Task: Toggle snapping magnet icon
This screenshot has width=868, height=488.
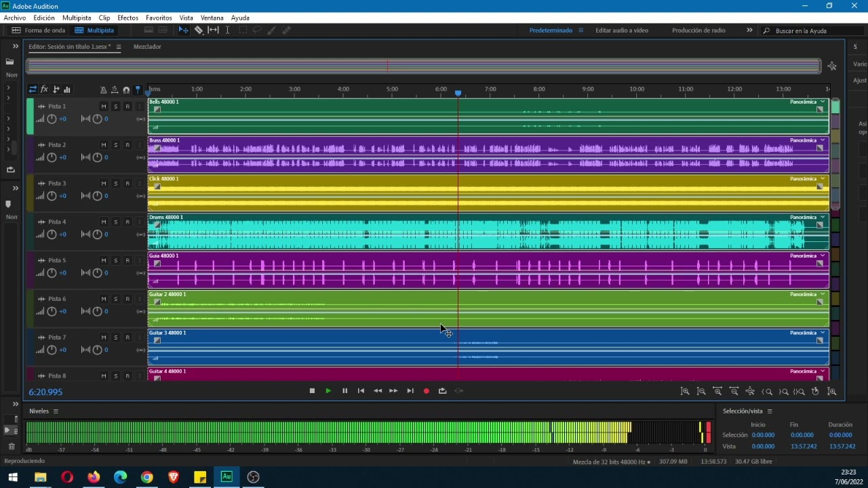Action: pyautogui.click(x=126, y=89)
